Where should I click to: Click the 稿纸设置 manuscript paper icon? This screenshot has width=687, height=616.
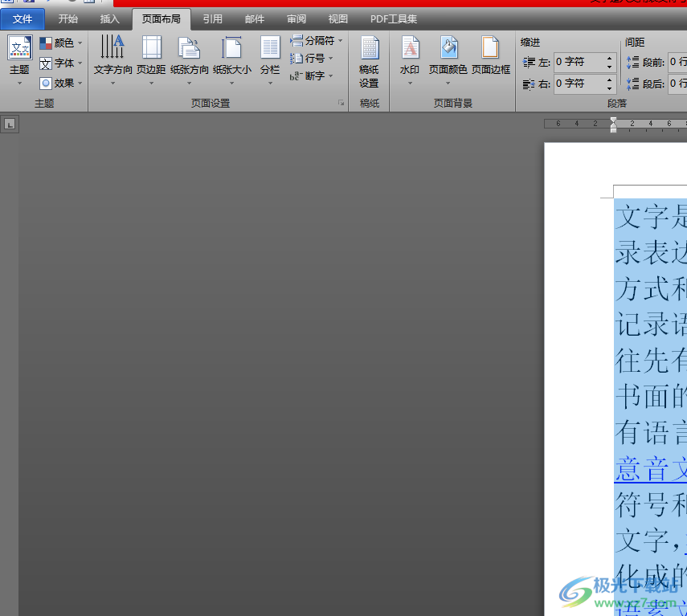pos(370,47)
